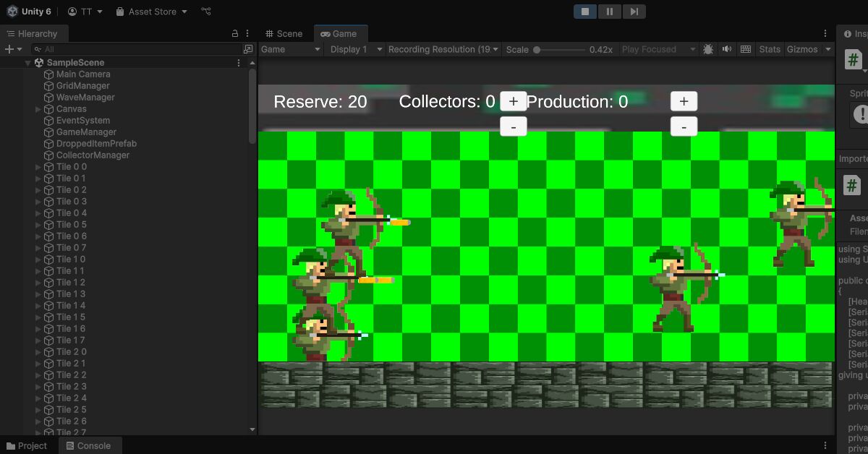Increase Collectors with the plus button
Image resolution: width=868 pixels, height=454 pixels.
[514, 101]
